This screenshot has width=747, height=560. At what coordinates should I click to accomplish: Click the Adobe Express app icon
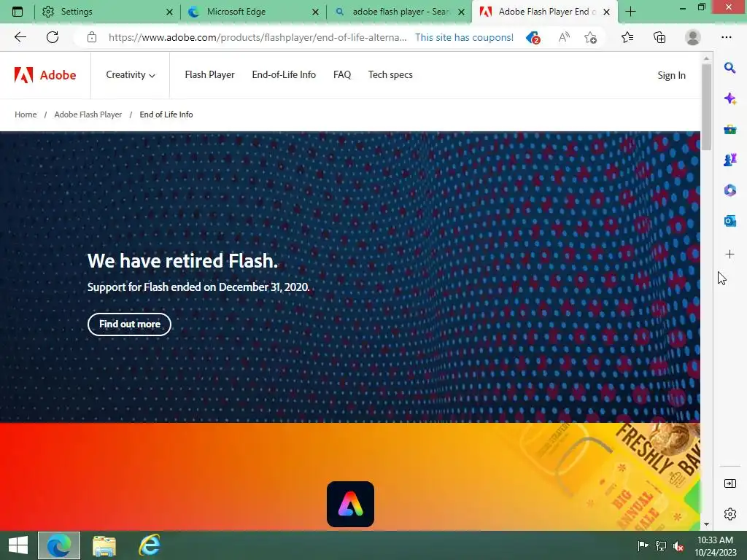(350, 505)
